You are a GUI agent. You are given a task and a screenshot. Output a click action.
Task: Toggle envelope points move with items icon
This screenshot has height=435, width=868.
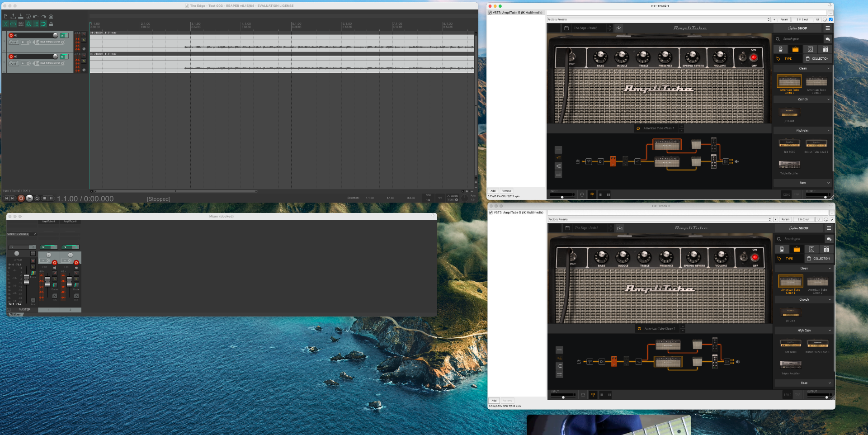[28, 24]
